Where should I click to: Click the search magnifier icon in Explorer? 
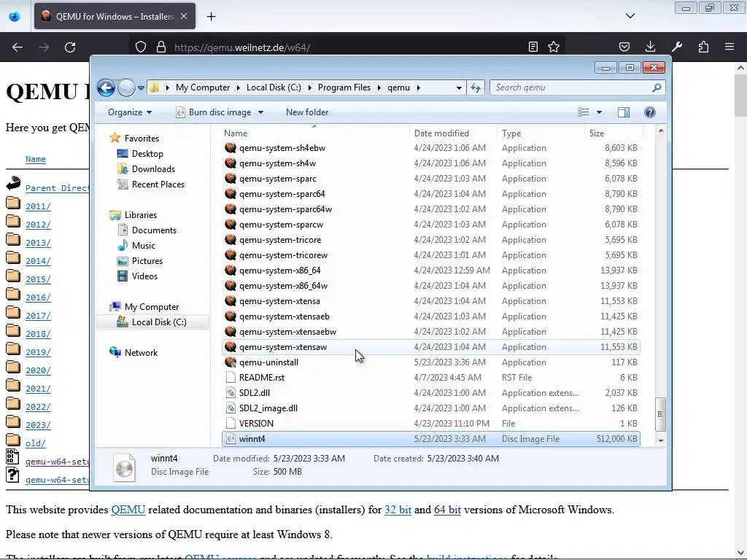pyautogui.click(x=657, y=87)
